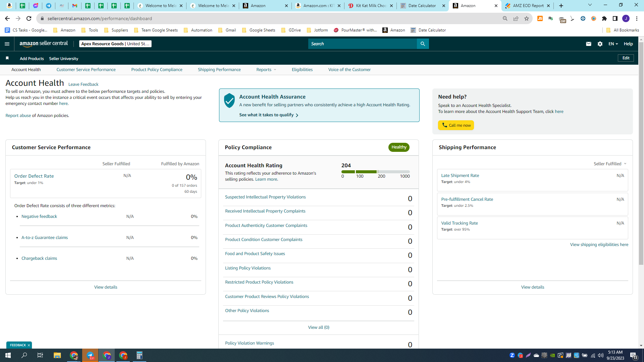Click the Seller Central search field
The width and height of the screenshot is (644, 362).
click(x=363, y=44)
